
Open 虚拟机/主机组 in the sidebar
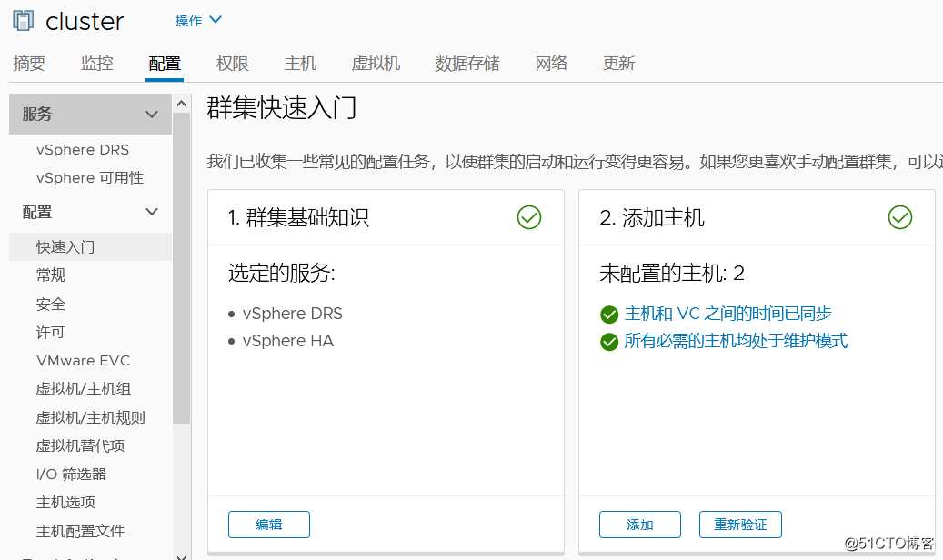click(83, 388)
